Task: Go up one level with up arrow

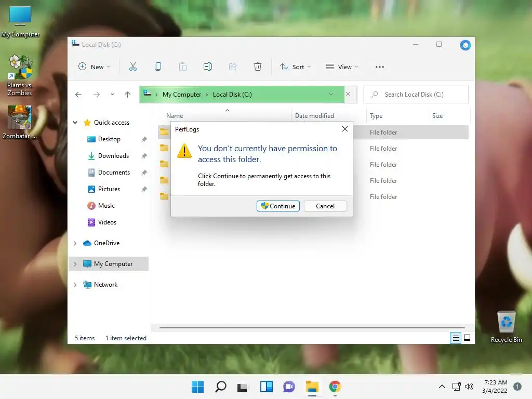Action: 128,95
